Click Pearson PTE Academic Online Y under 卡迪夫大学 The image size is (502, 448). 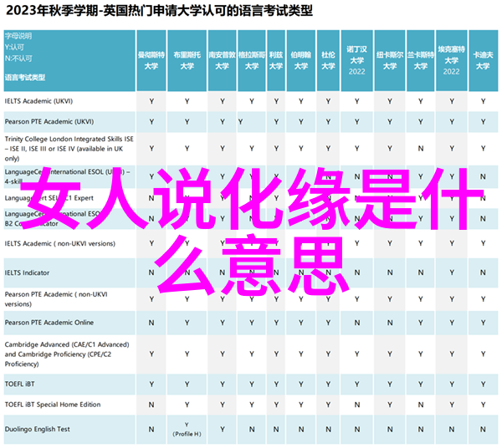pos(483,323)
